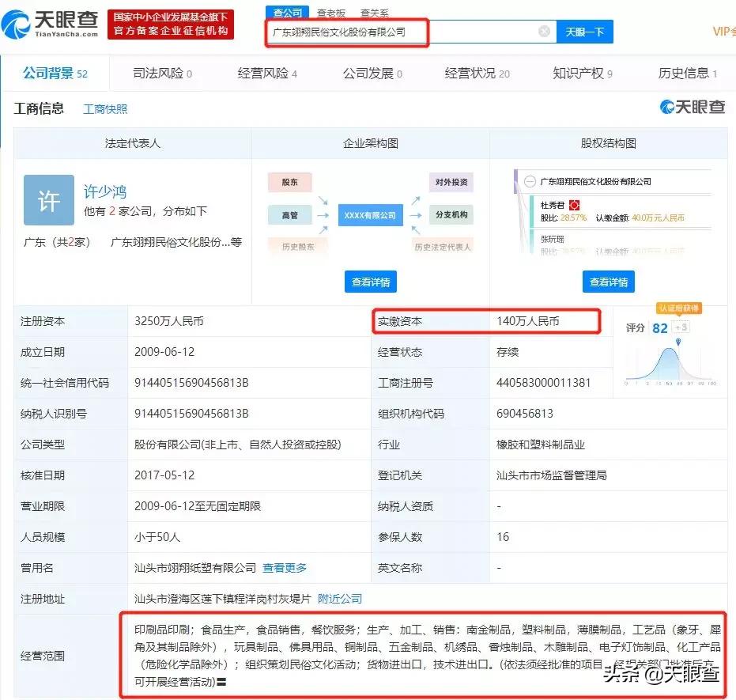Switch to the 经营风险 tab
736x700 pixels.
click(263, 74)
